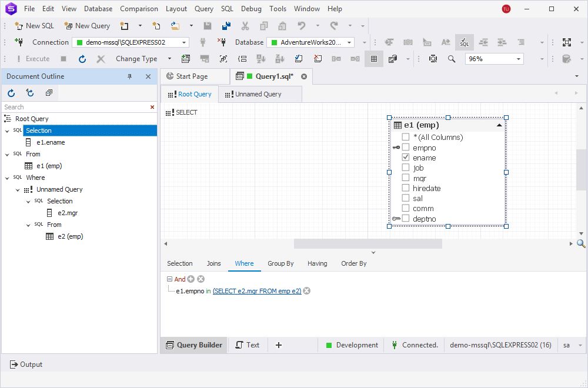588x388 pixels.
Task: Switch to the Group By tab
Action: [280, 263]
